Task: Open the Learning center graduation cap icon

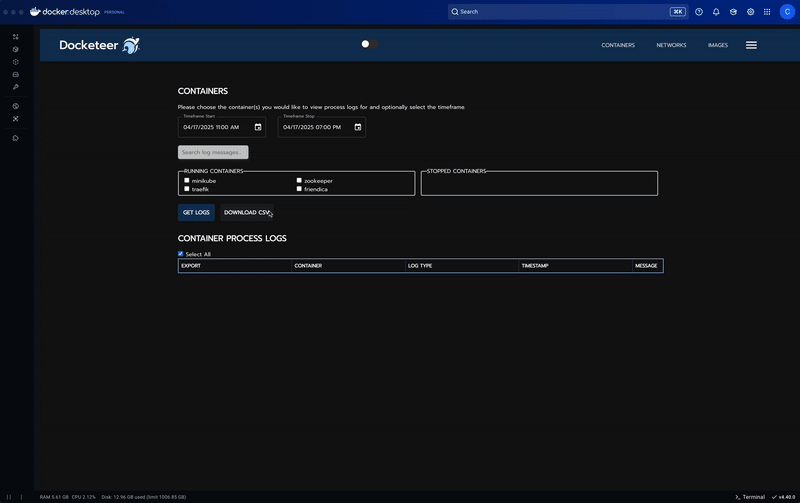Action: point(733,12)
